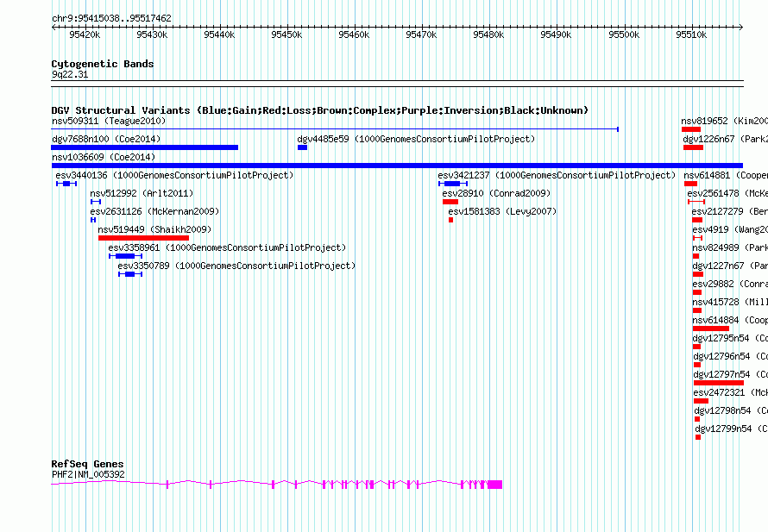This screenshot has width=768, height=532.
Task: Open esv4919 variant label
Action: tap(730, 229)
